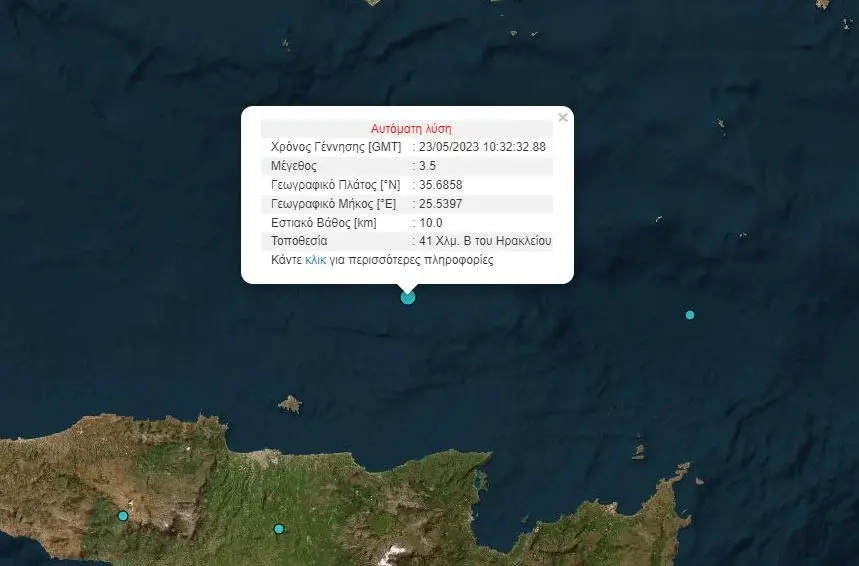Click the 'Γεωγραφικό Πλάτος [°N]' label

[335, 185]
